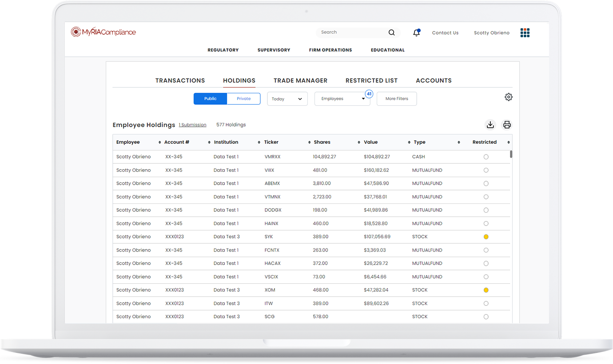
Task: Open More Filters options
Action: tap(396, 99)
